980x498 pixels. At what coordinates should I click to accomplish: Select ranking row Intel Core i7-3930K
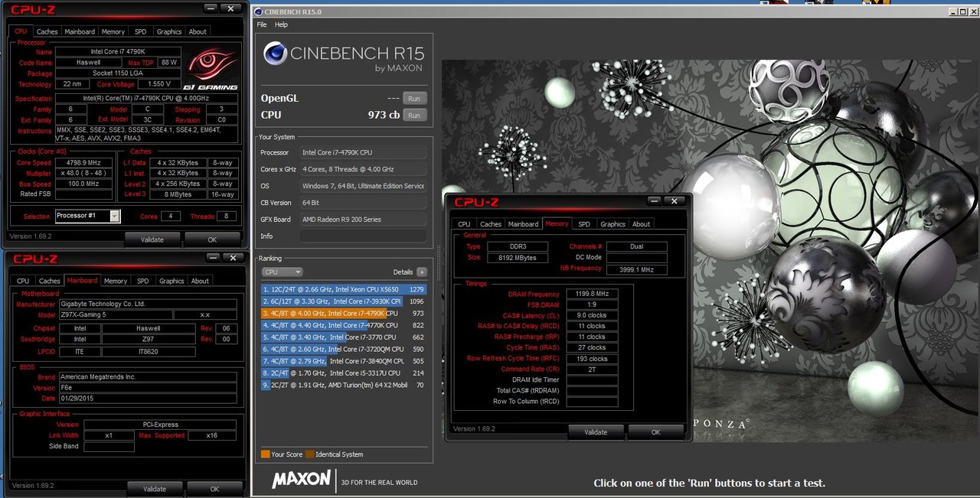coord(343,301)
